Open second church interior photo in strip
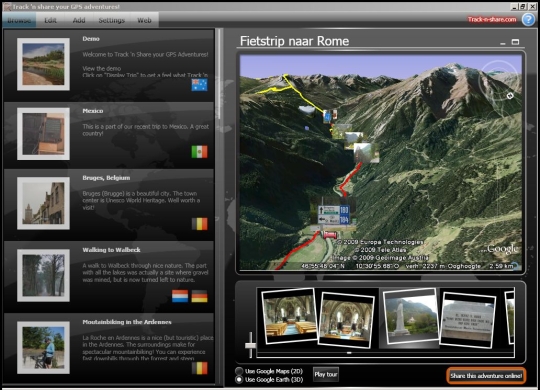The width and height of the screenshot is (540, 390). [346, 319]
